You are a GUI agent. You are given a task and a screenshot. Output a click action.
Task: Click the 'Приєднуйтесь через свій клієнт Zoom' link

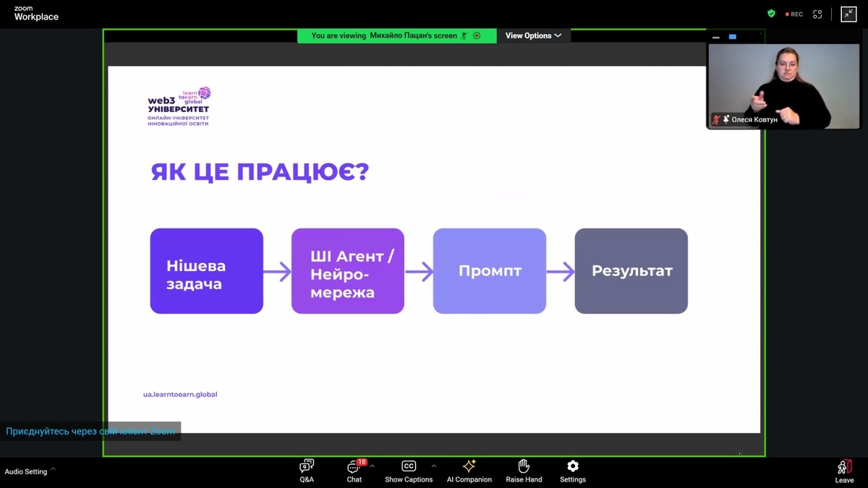(90, 432)
